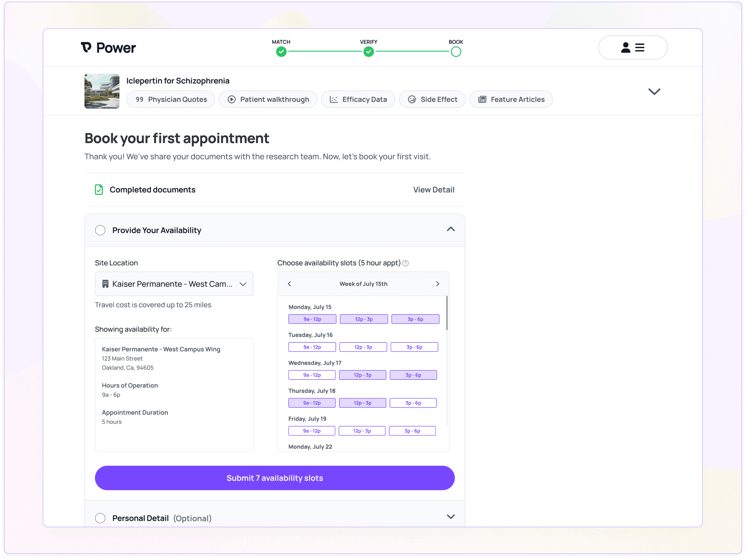Open the Physician Quotes tab
This screenshot has height=560, width=746.
pyautogui.click(x=171, y=100)
